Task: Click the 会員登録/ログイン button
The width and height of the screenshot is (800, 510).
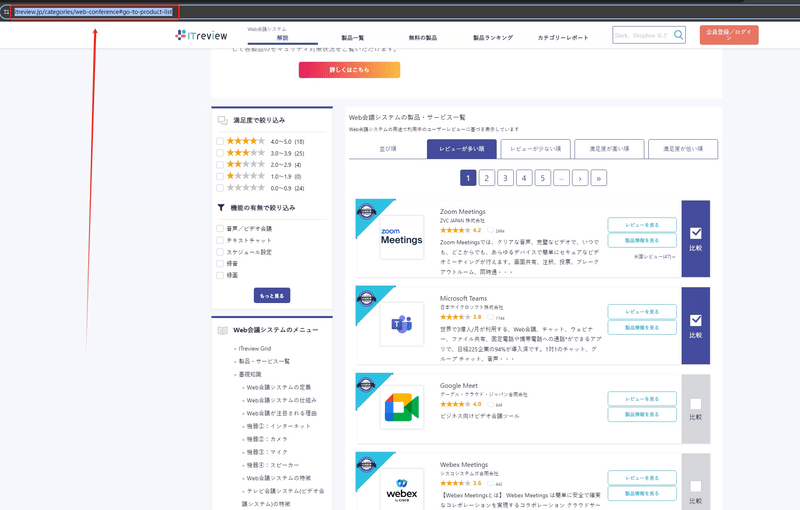Action: pos(729,35)
